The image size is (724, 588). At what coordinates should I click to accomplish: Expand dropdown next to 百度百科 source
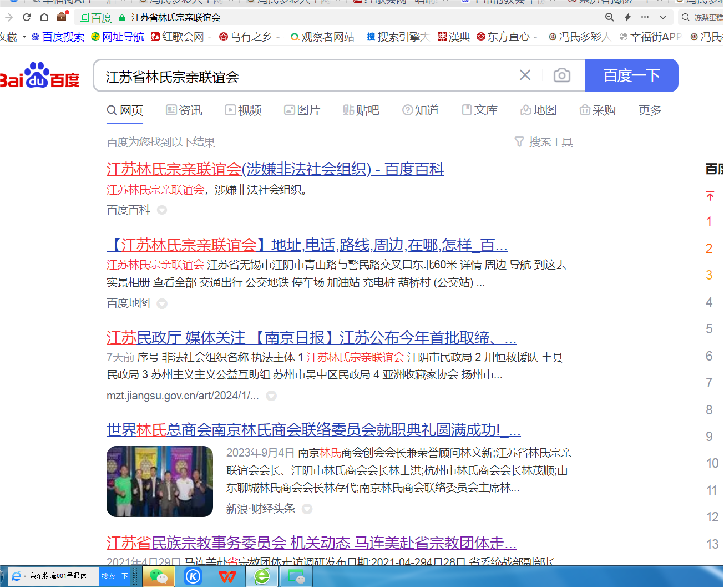(x=162, y=210)
